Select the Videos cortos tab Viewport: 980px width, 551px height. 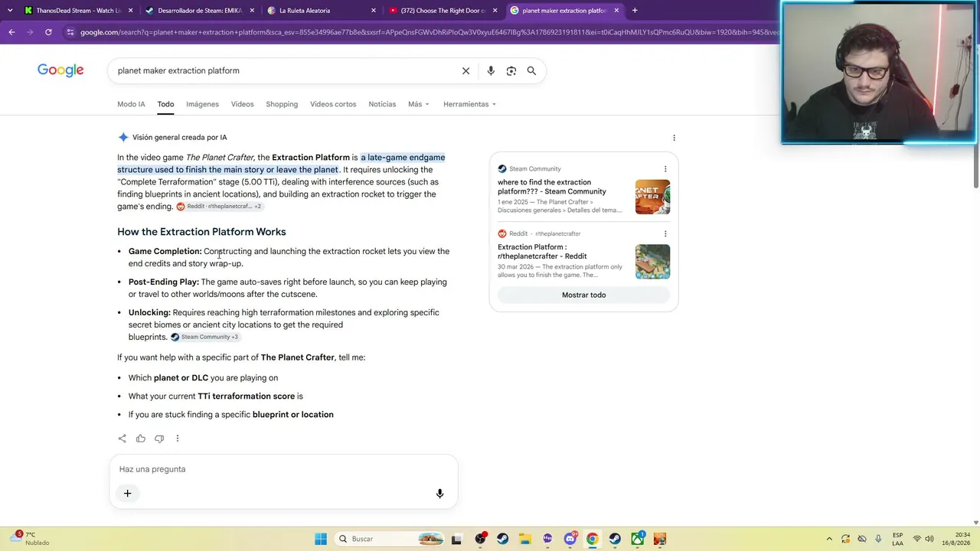(x=333, y=104)
